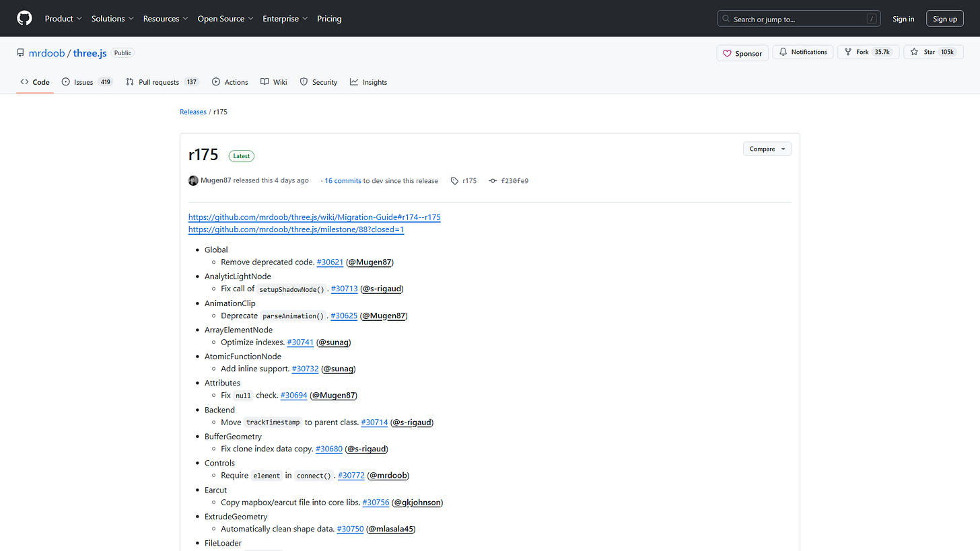Open the Security tab
Image resolution: width=980 pixels, height=551 pixels.
318,82
